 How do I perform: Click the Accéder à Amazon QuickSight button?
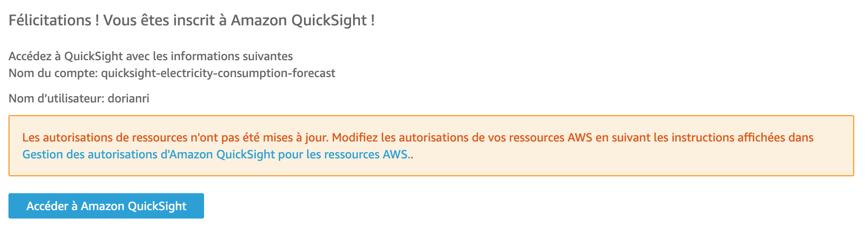tap(106, 206)
